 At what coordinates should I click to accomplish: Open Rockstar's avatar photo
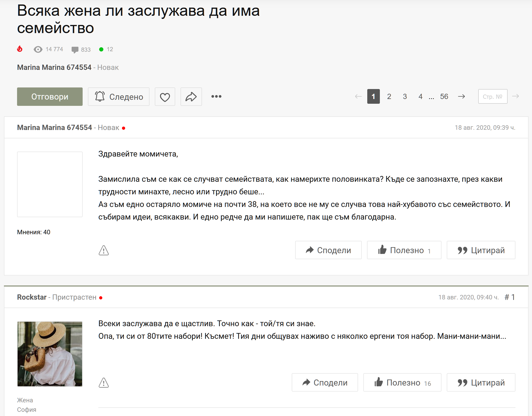click(x=50, y=354)
